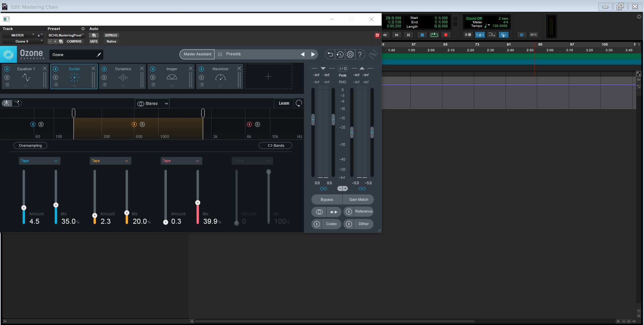Viewport: 644px width, 325px height.
Task: Expand the Stereo mode dropdown
Action: coord(152,104)
